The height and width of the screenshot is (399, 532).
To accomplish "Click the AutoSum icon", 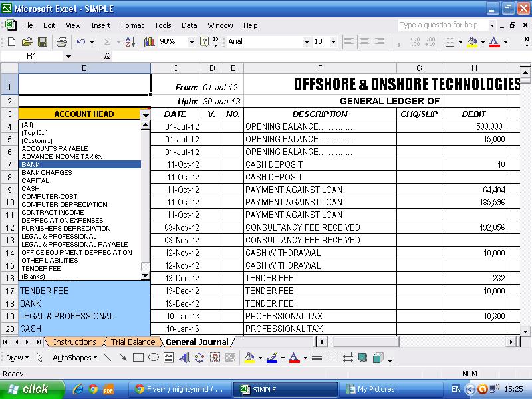I will coord(106,41).
